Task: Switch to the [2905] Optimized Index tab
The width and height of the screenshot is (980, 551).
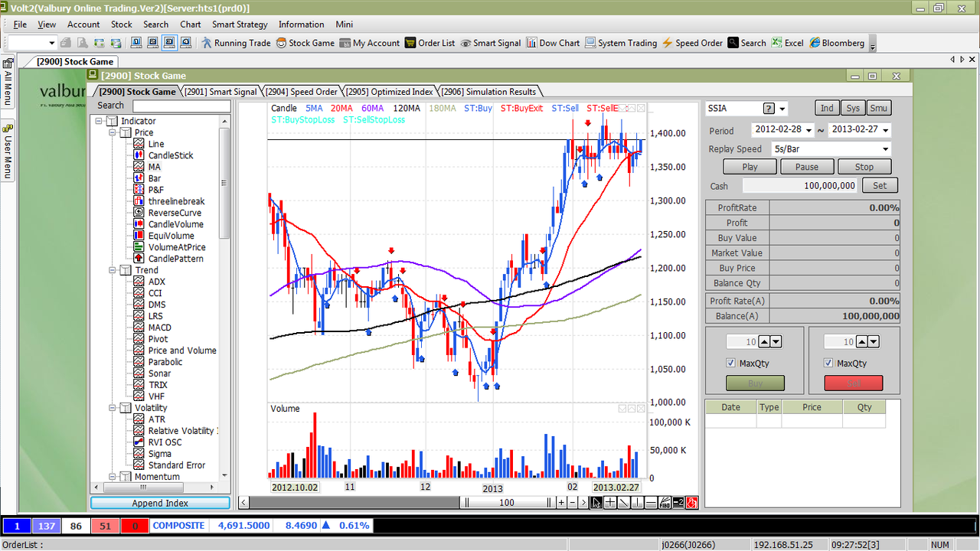Action: coord(390,91)
